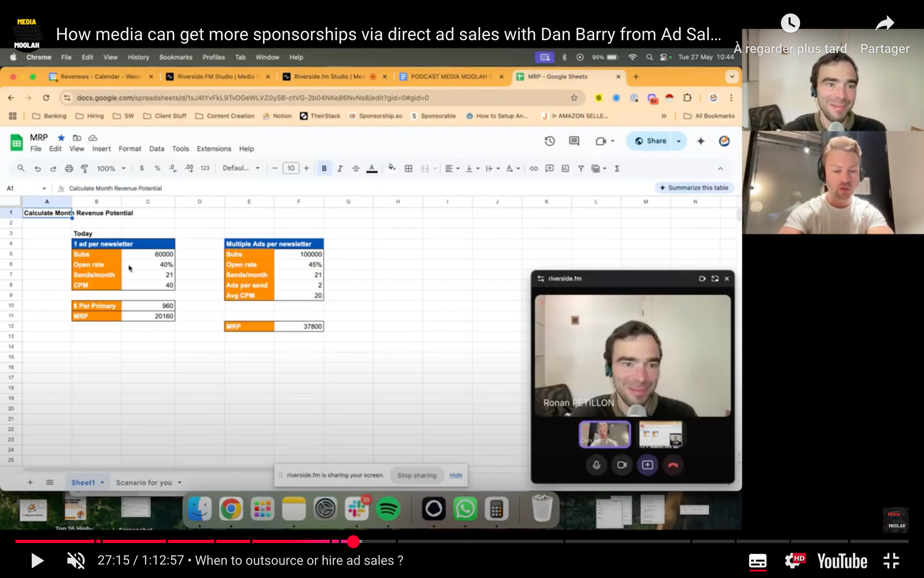Viewport: 924px width, 578px height.
Task: Click Stop sharing button
Action: (417, 475)
